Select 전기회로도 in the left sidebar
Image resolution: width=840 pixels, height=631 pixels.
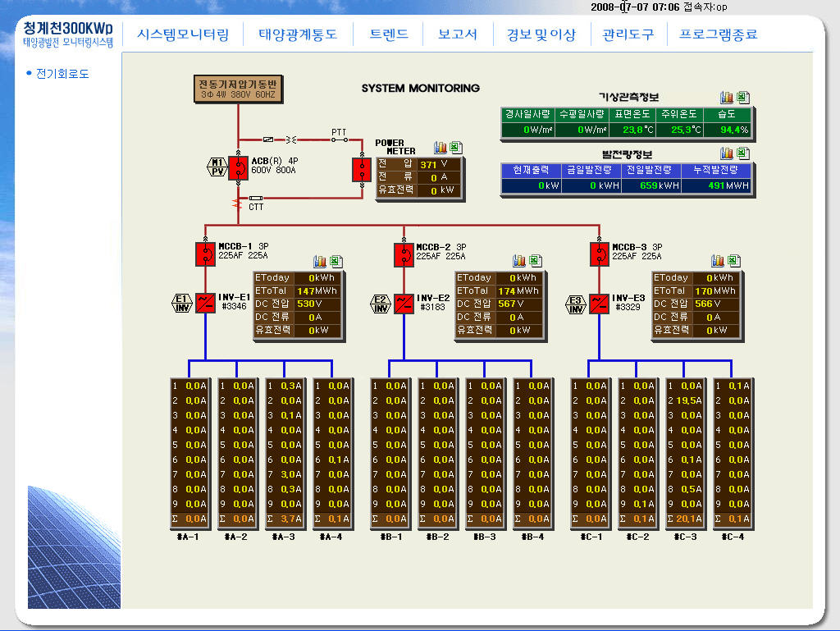point(62,74)
